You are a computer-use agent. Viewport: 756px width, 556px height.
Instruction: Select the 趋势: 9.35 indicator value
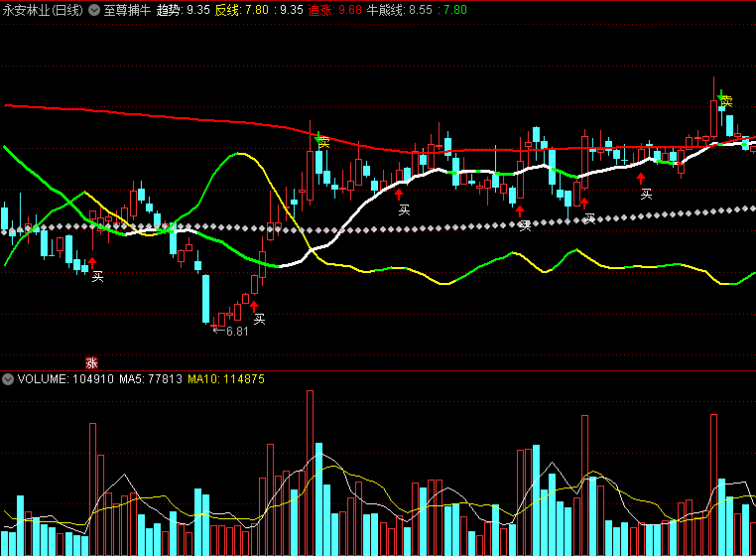tap(184, 10)
